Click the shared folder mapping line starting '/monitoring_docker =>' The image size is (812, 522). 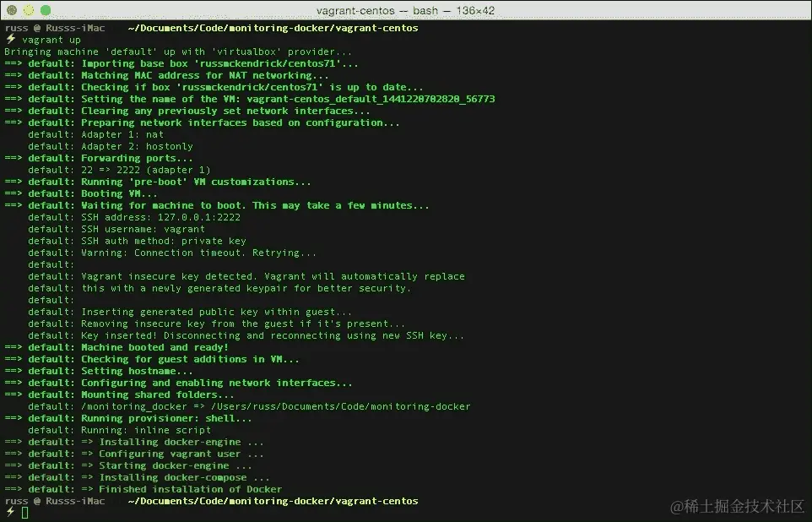pos(275,406)
